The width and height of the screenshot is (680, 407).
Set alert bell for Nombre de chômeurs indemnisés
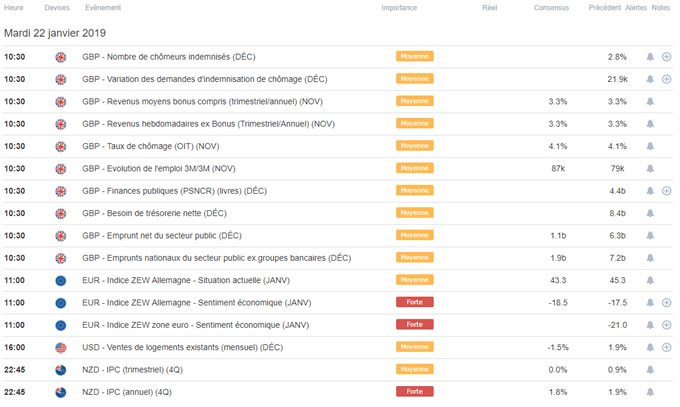(x=650, y=57)
